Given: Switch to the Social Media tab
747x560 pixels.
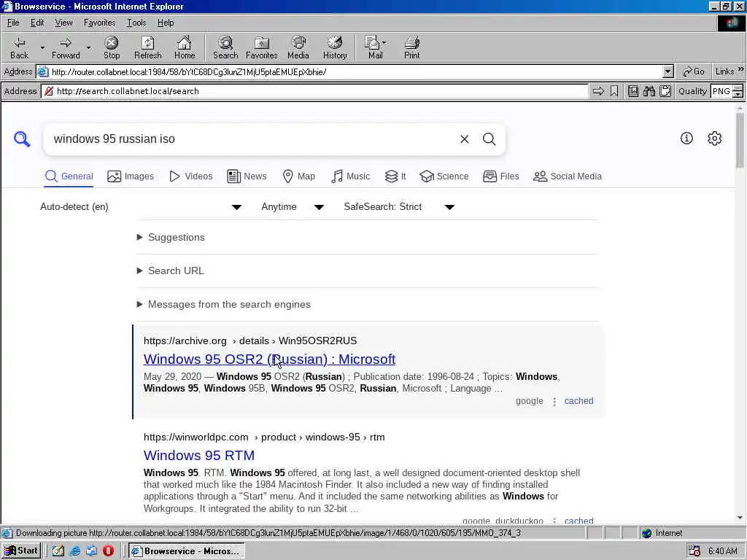Looking at the screenshot, I should pyautogui.click(x=568, y=176).
